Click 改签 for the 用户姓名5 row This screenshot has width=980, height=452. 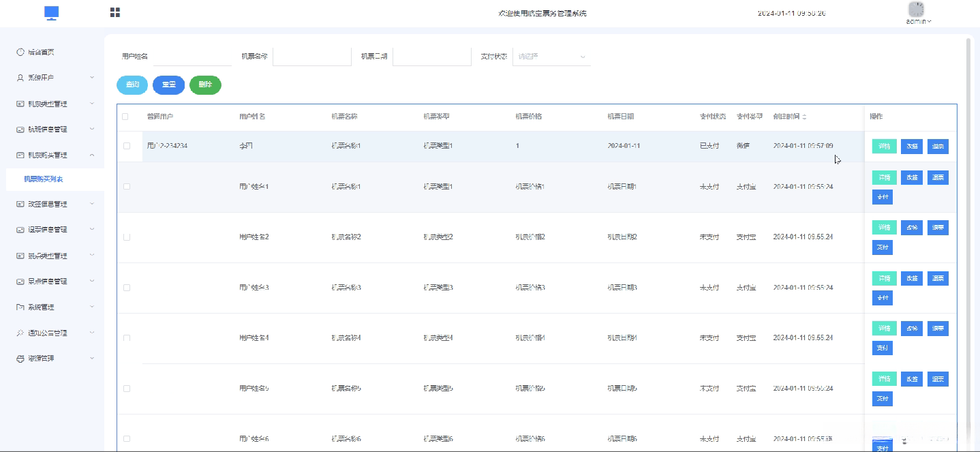[912, 379]
